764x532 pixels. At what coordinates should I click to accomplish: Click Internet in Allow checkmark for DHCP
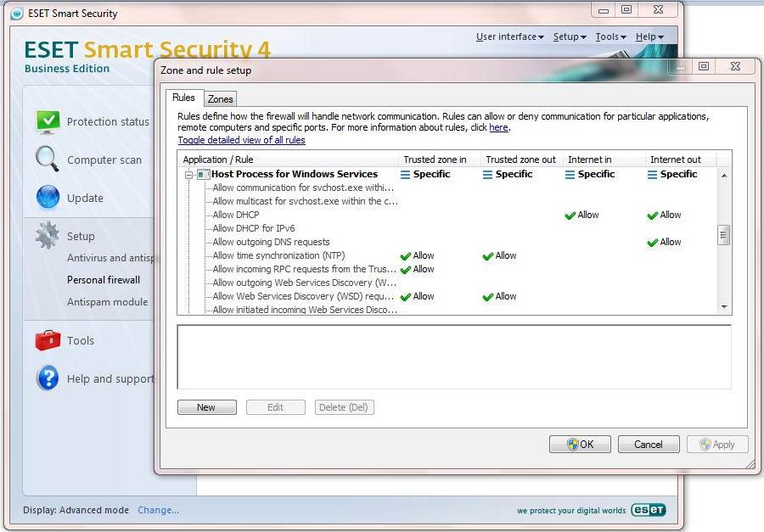click(570, 216)
